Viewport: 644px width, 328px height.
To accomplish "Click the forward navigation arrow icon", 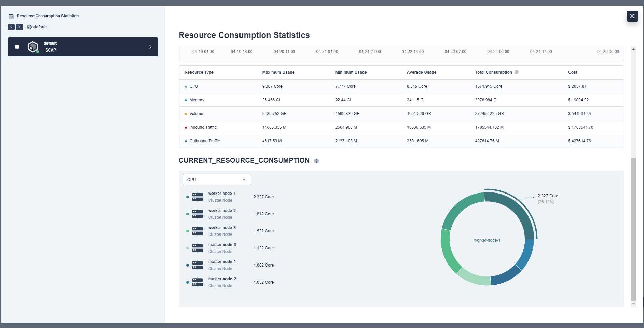I will 19,27.
